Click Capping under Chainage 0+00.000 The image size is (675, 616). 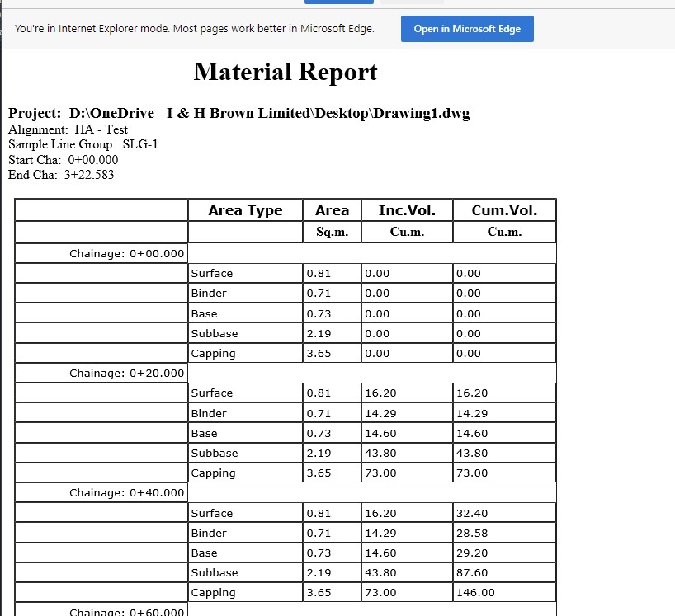213,353
